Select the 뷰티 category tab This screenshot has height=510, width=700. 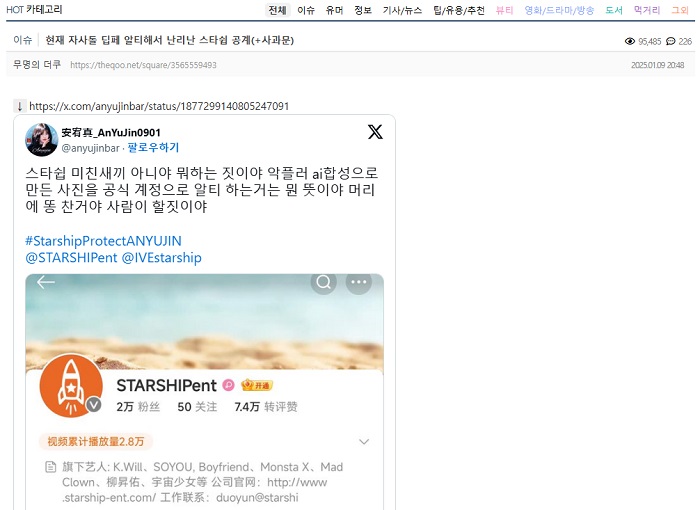(504, 10)
